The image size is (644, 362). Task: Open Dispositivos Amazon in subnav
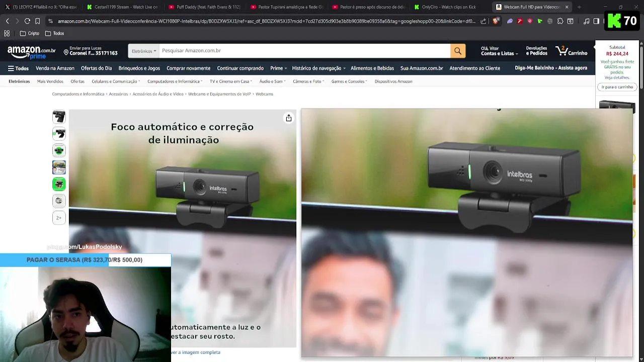[393, 81]
